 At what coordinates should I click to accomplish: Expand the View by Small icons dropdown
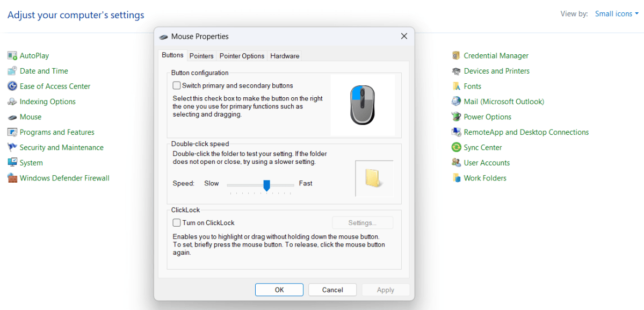[617, 14]
